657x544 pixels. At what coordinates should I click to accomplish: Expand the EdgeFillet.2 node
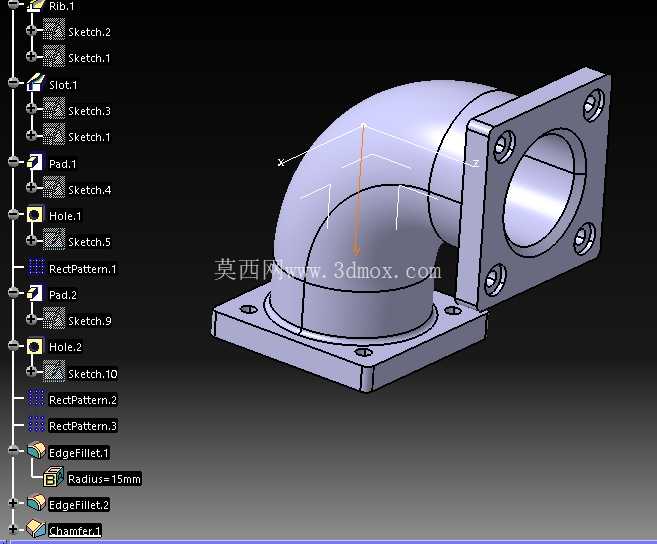click(x=13, y=503)
